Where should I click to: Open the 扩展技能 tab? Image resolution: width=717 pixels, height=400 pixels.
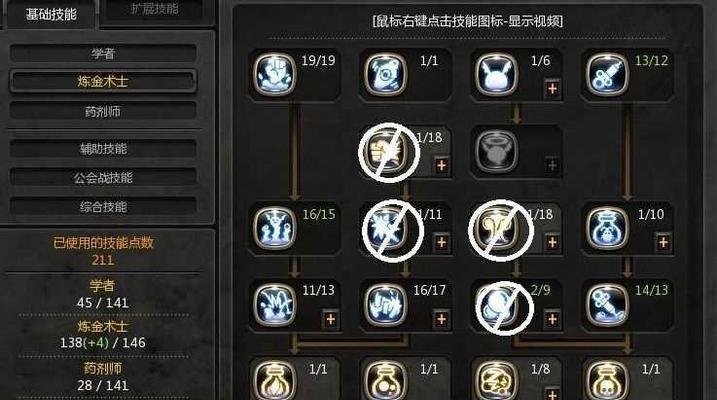[155, 10]
